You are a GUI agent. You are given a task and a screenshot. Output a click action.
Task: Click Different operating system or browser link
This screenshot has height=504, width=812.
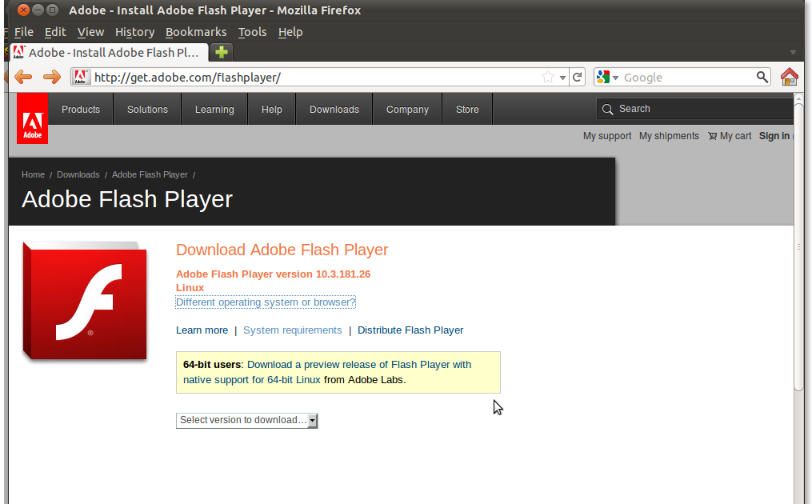(x=266, y=302)
